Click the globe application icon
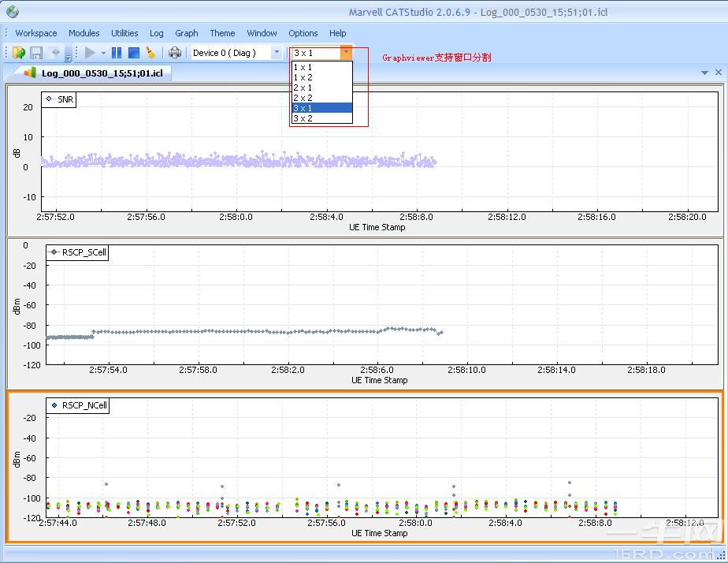This screenshot has width=728, height=563. [12, 12]
